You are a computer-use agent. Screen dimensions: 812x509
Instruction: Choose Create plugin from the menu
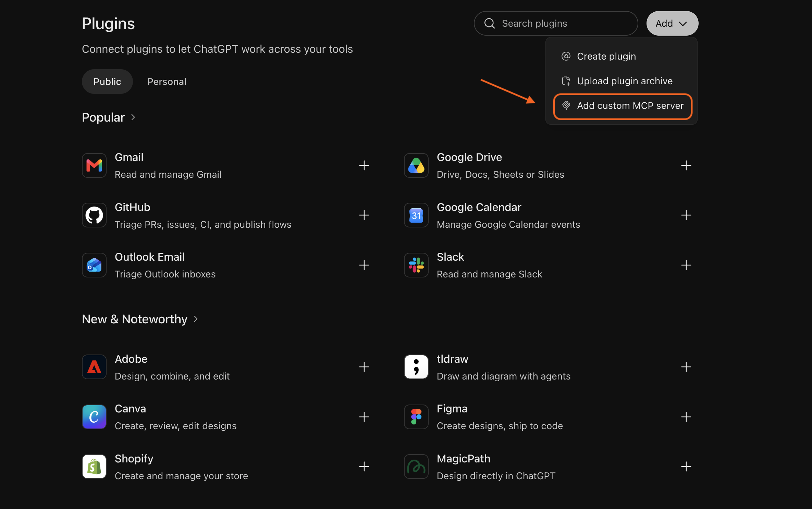tap(622, 56)
